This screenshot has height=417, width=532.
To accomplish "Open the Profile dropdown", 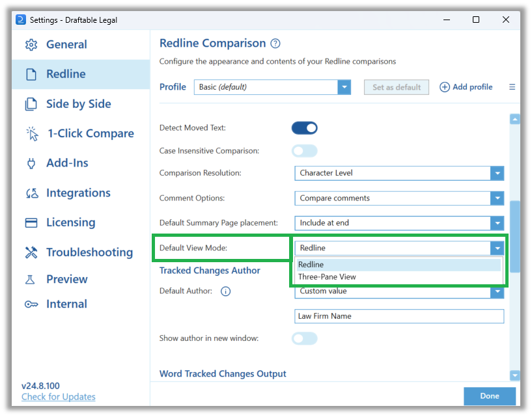I will click(x=344, y=87).
